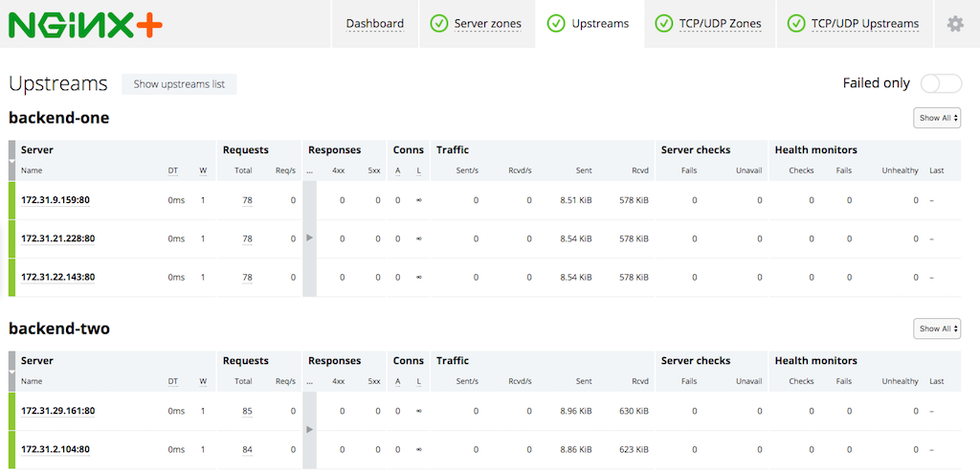Open the backend-two Show All dropdown
Viewport: 980px width, 475px height.
click(x=937, y=328)
